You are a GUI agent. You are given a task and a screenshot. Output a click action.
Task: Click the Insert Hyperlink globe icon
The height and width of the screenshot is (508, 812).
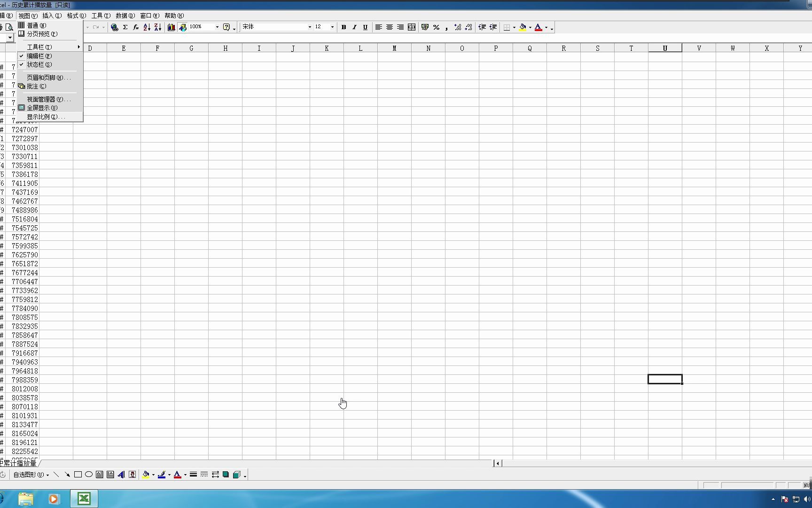114,27
